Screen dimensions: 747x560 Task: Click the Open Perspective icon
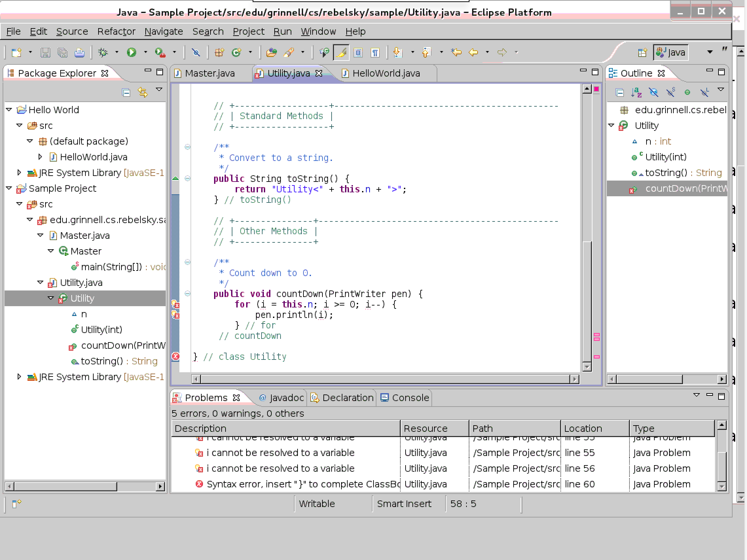point(642,53)
